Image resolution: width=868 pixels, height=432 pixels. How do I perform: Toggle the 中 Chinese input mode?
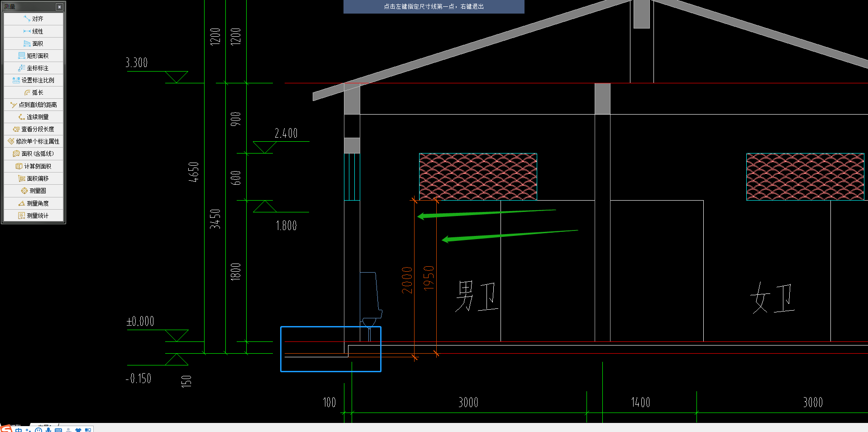(x=19, y=430)
